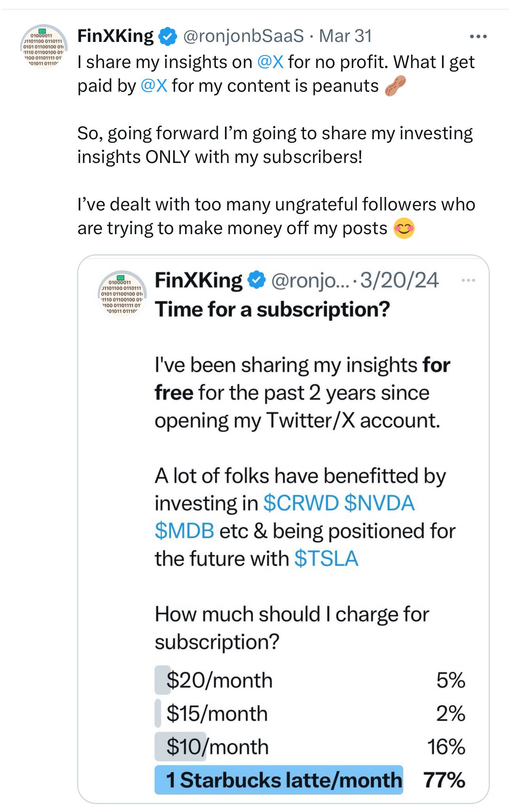Image resolution: width=510 pixels, height=812 pixels.
Task: Open the $TSLA cashtag
Action: 326,558
